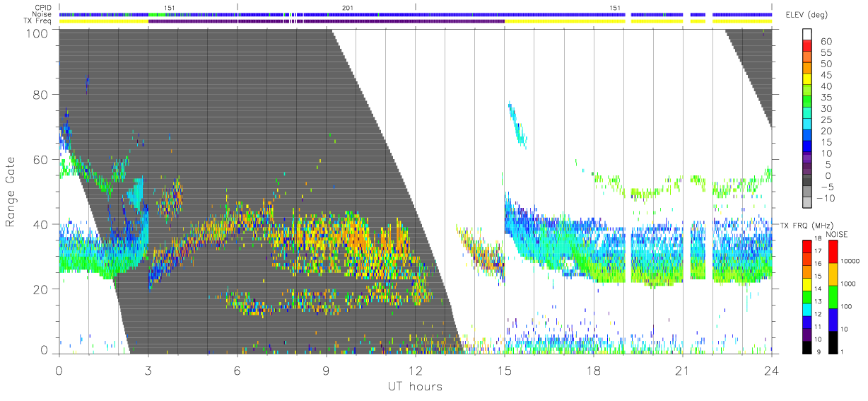Click the Range Gate axis tick '40'
This screenshot has width=868, height=401.
click(x=42, y=224)
